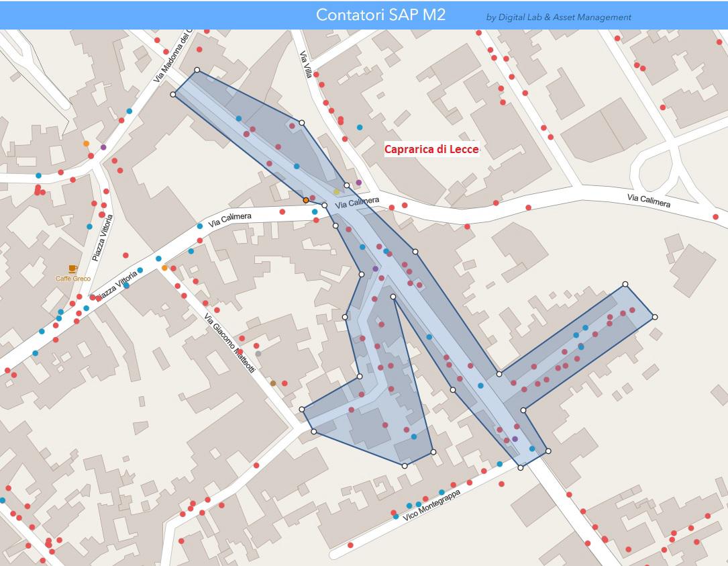Click the easternmost vertex of the polygon
The image size is (728, 566).
(x=654, y=317)
